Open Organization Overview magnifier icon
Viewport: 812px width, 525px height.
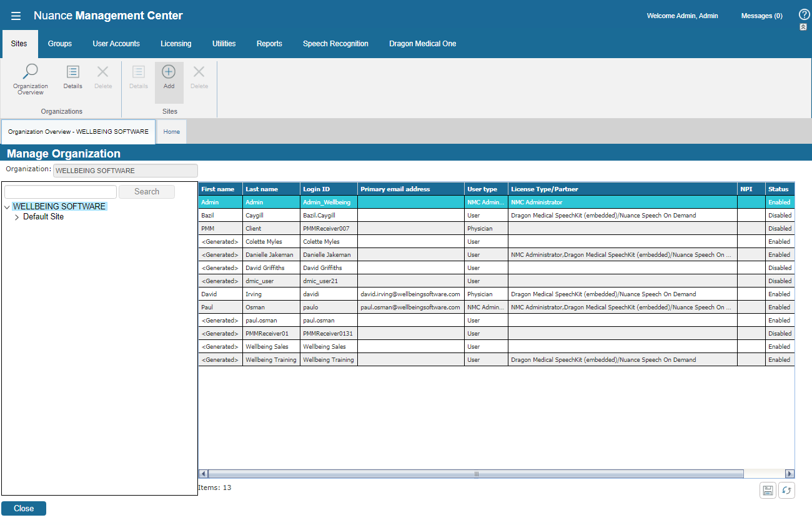(x=30, y=80)
